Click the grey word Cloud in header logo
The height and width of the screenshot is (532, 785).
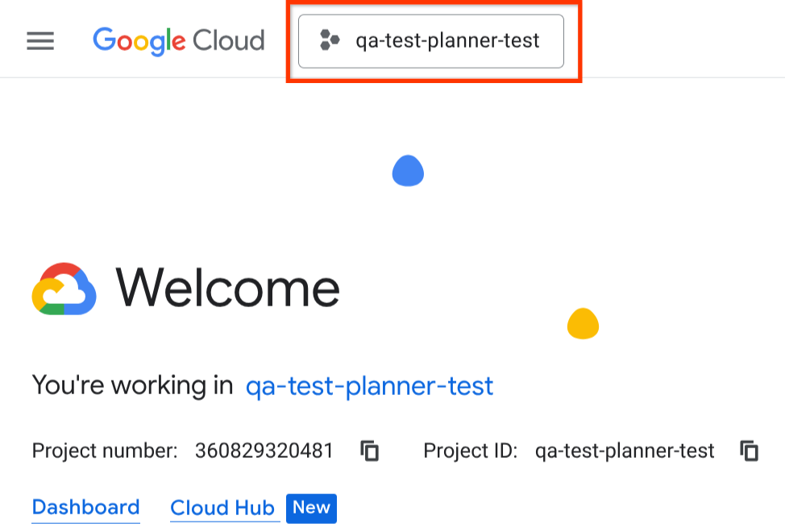pyautogui.click(x=229, y=40)
